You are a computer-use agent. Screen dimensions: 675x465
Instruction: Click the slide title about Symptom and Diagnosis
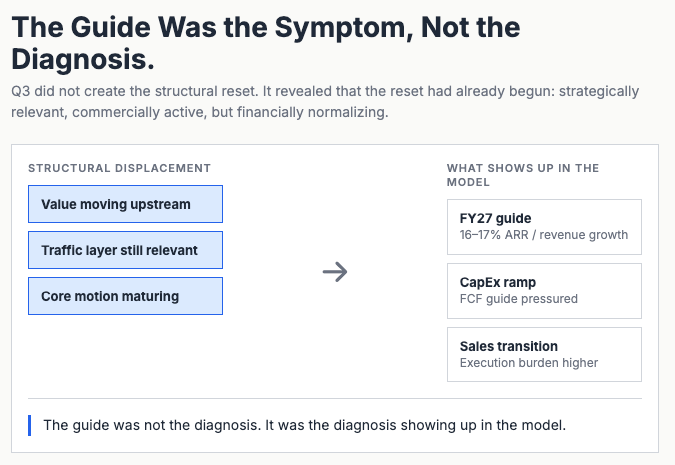pyautogui.click(x=266, y=43)
